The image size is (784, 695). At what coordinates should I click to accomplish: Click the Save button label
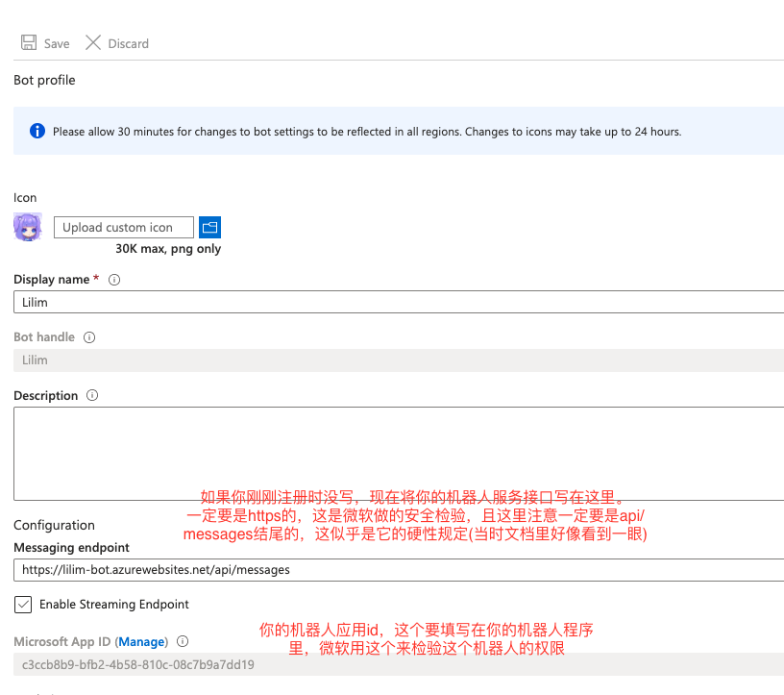(x=57, y=43)
